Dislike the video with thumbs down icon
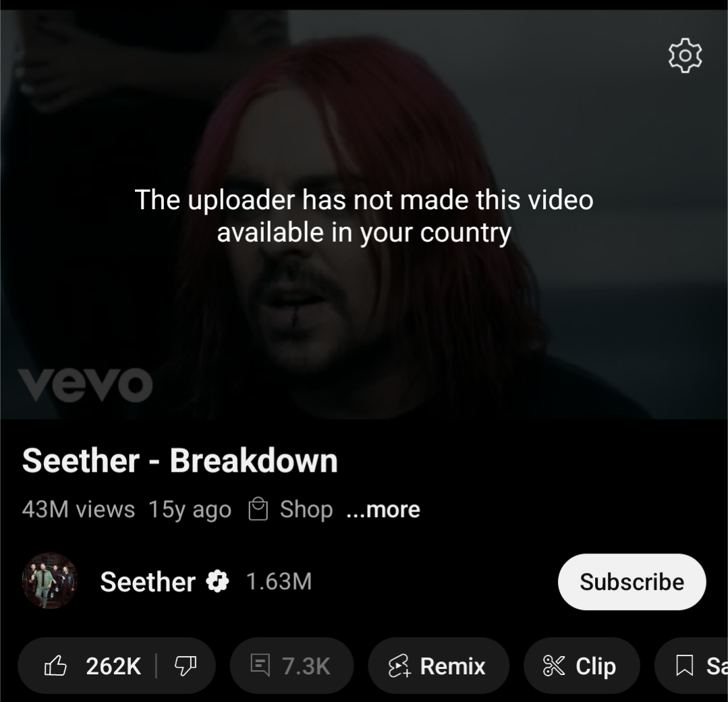The width and height of the screenshot is (728, 702). [x=186, y=666]
